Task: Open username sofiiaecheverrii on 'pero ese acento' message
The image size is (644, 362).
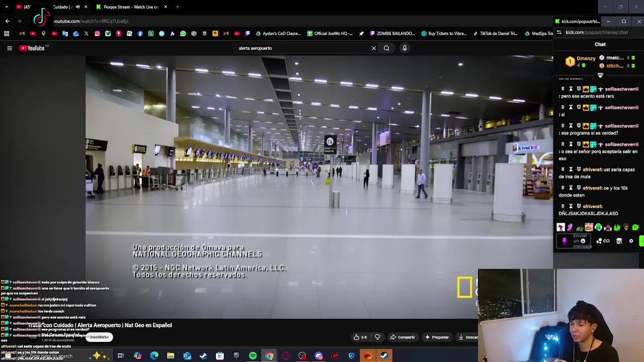Action: [621, 89]
